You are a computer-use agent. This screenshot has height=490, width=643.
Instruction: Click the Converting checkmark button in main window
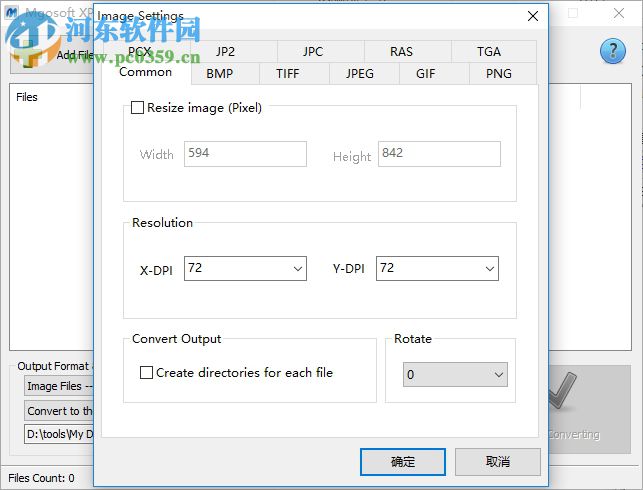coord(589,409)
